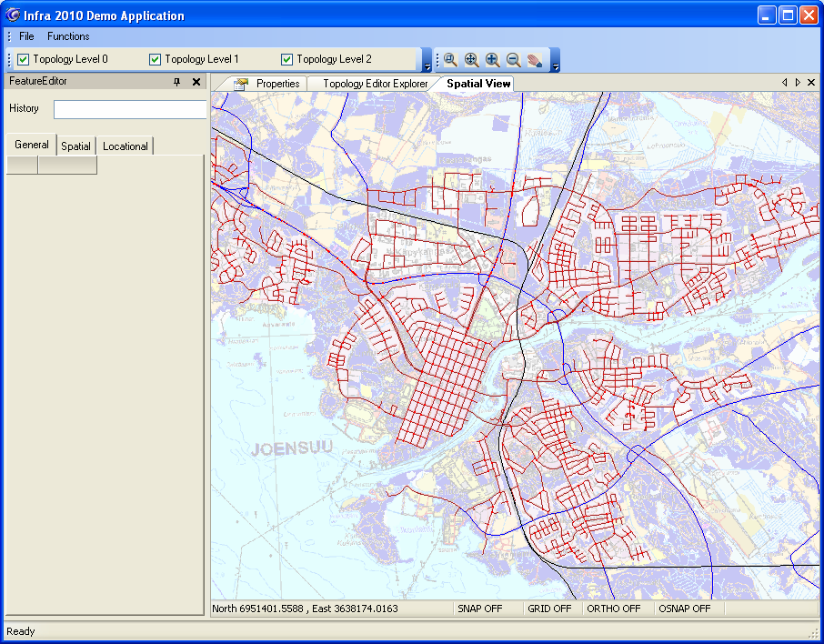Open the Locational tab in FeatureEditor
This screenshot has height=644, width=824.
click(x=126, y=146)
